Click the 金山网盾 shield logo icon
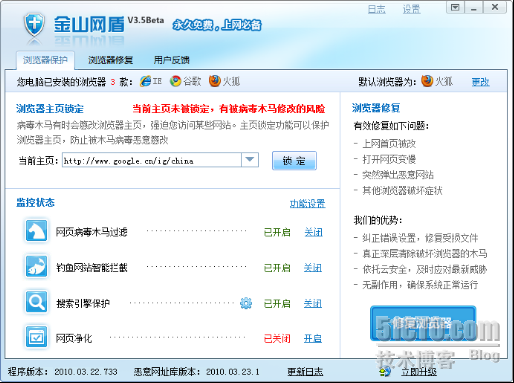Image resolution: width=514 pixels, height=383 pixels. tap(34, 25)
